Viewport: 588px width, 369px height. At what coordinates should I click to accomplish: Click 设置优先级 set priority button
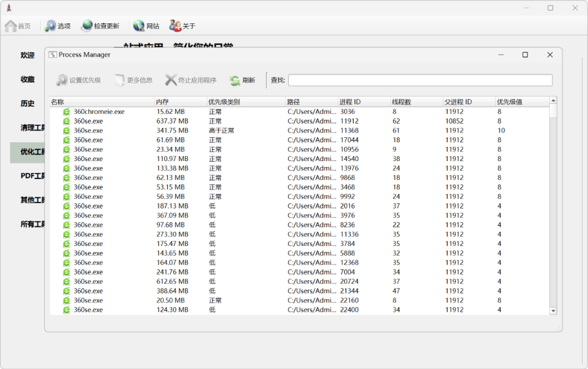point(79,80)
